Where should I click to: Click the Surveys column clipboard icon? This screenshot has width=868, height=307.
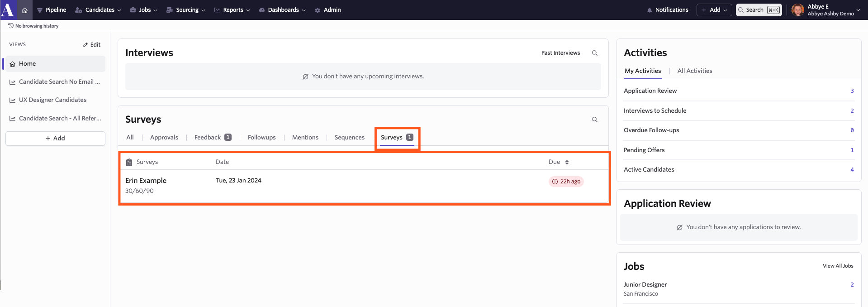pos(129,162)
